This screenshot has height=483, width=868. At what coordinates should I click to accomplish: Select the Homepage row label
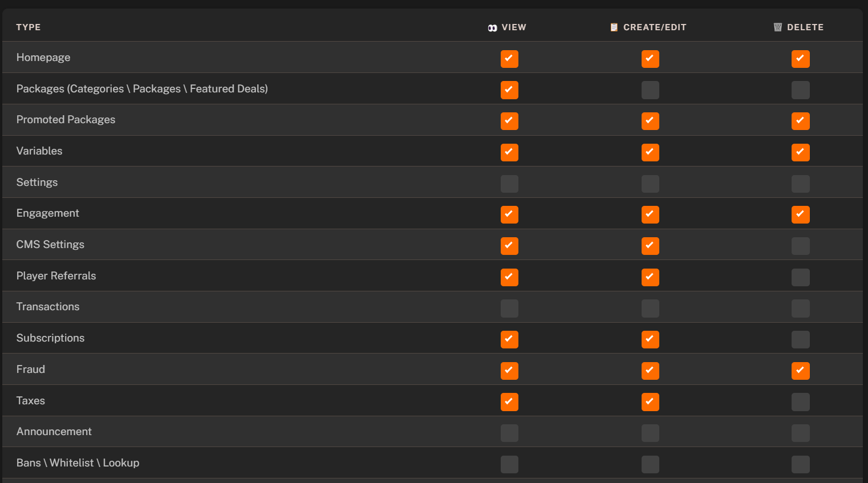click(x=43, y=58)
